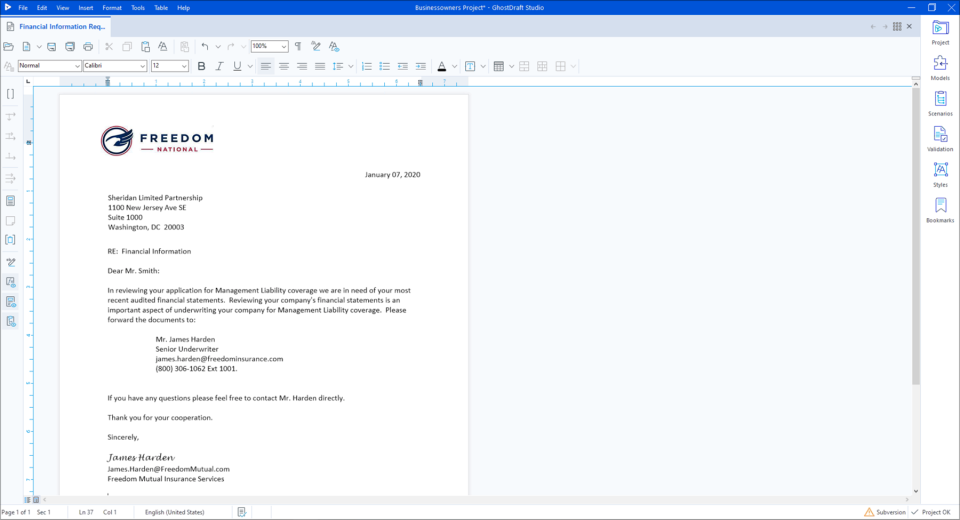Apply numbered list formatting
The width and height of the screenshot is (960, 520).
(x=367, y=66)
